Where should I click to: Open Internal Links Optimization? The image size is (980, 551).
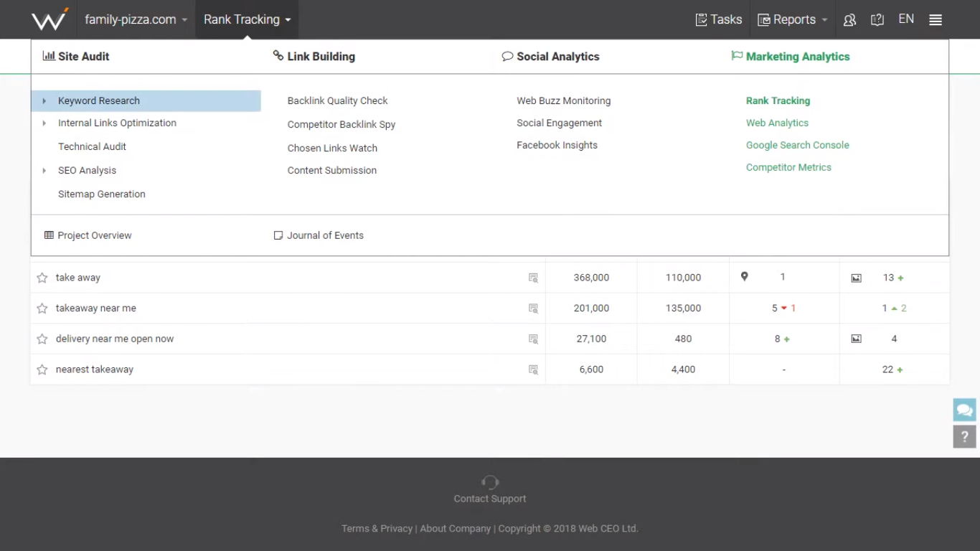pos(117,123)
